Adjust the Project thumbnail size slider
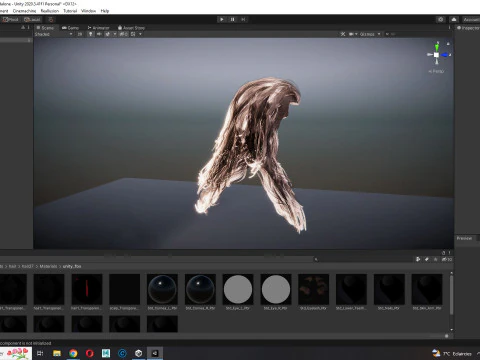 click(447, 336)
